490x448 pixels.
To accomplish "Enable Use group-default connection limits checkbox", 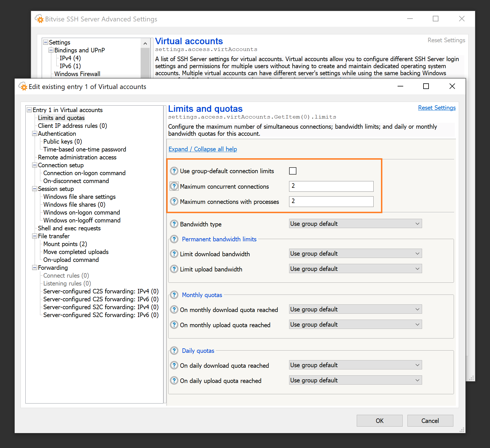I will 293,171.
